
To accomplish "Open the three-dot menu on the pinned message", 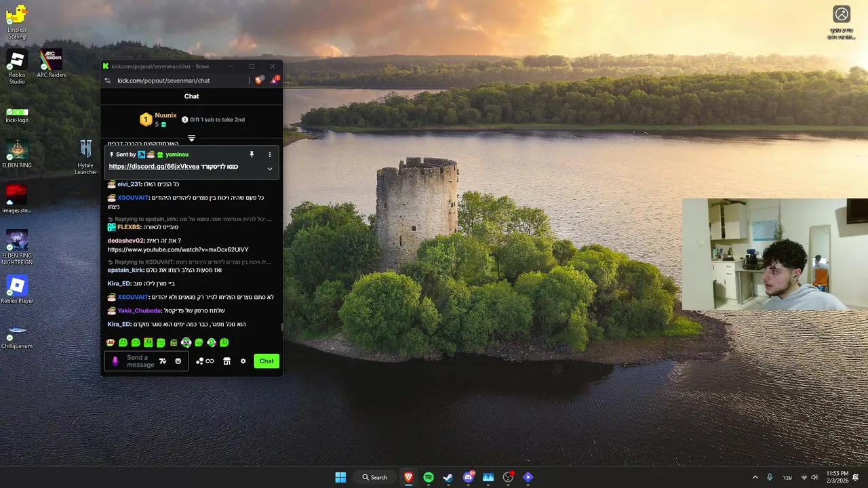I will click(x=269, y=155).
